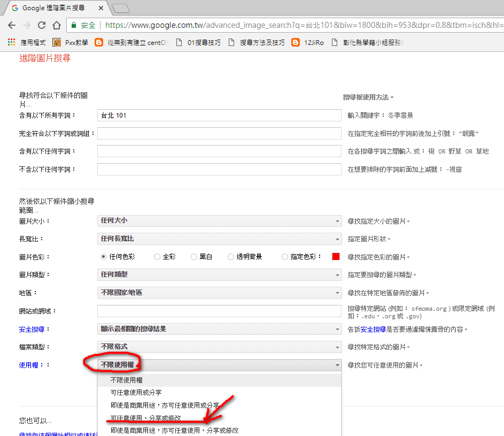Click the browser back arrow
Image resolution: width=504 pixels, height=436 pixels.
point(12,25)
